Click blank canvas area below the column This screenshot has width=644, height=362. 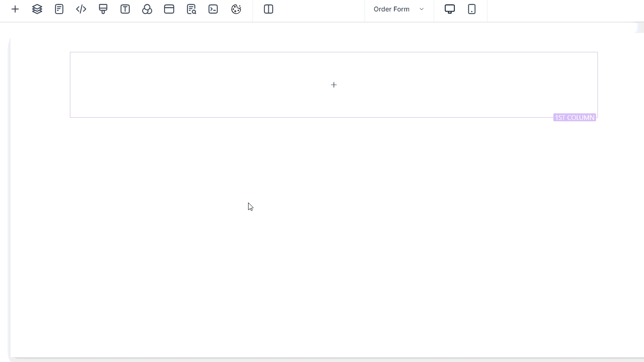tap(308, 242)
